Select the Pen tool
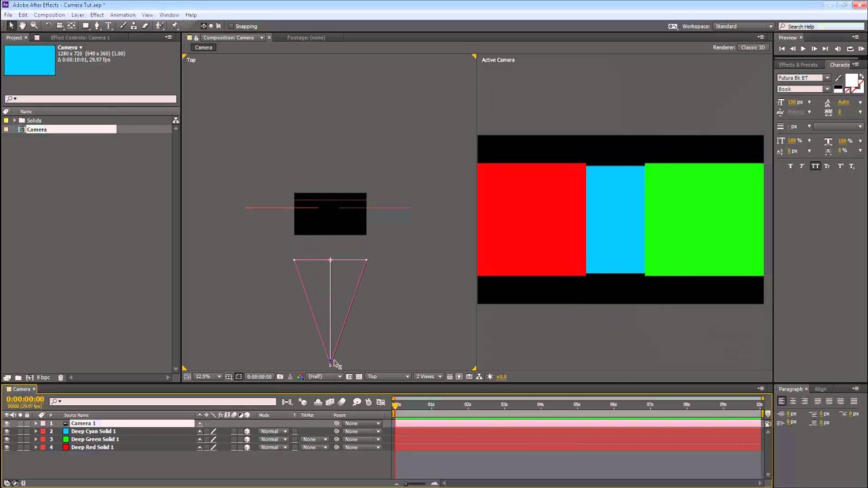The width and height of the screenshot is (868, 488). coord(98,26)
